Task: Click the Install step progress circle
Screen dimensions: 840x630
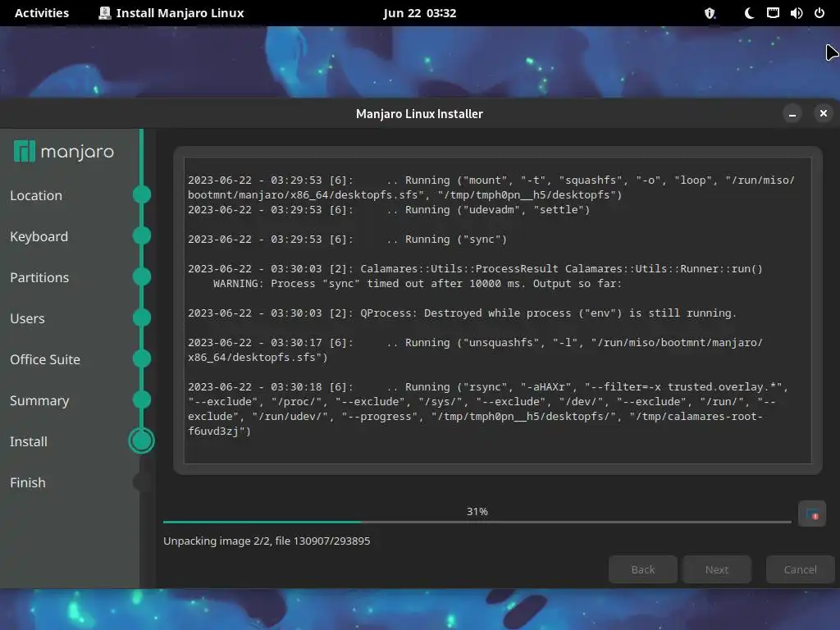Action: tap(141, 441)
